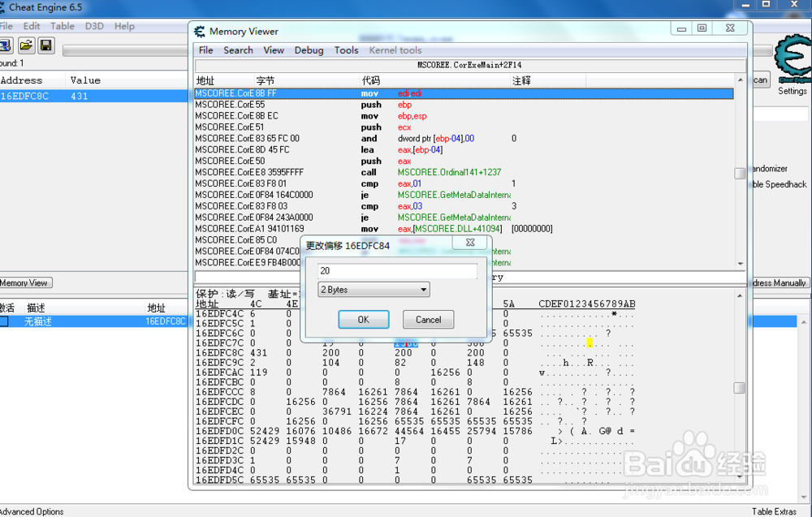Click address table scrollbar up arrow
The width and height of the screenshot is (812, 517).
pos(804,322)
